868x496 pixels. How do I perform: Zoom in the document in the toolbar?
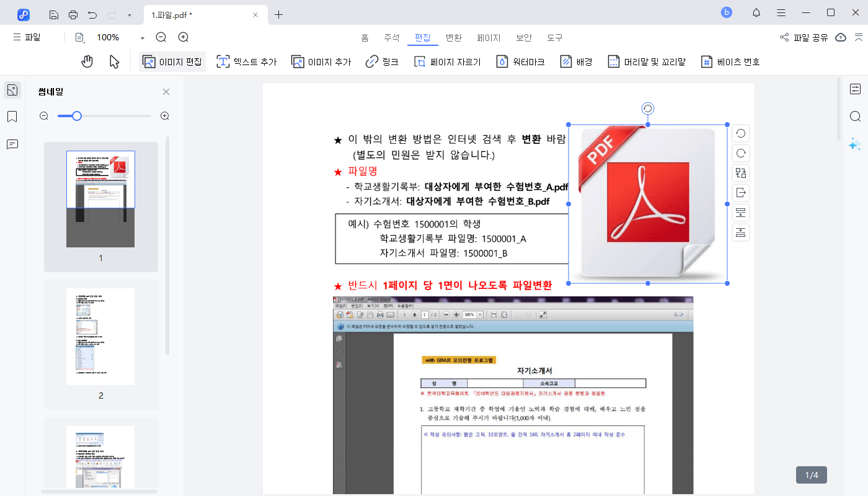184,37
